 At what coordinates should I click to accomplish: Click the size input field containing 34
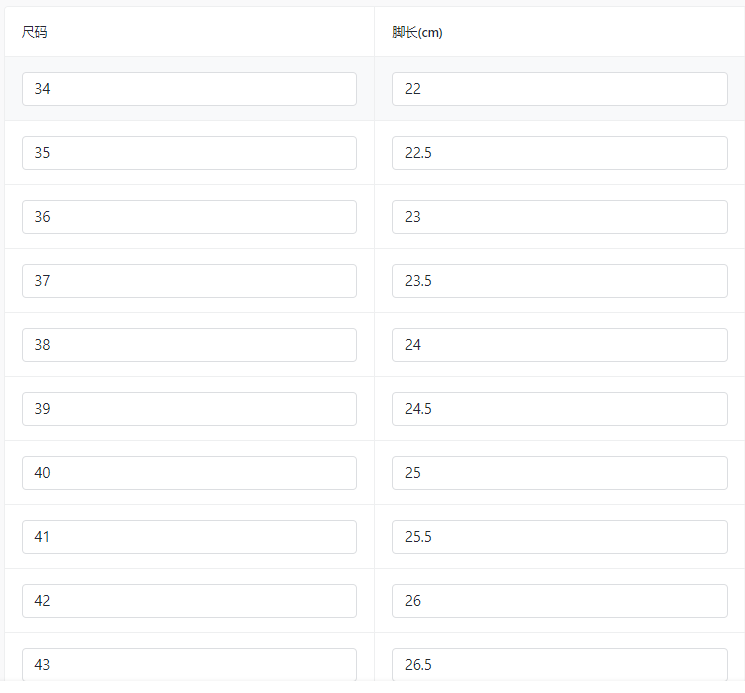(189, 89)
